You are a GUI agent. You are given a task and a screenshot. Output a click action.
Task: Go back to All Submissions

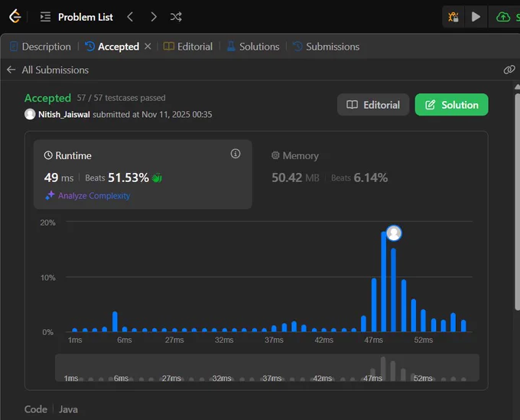(55, 70)
